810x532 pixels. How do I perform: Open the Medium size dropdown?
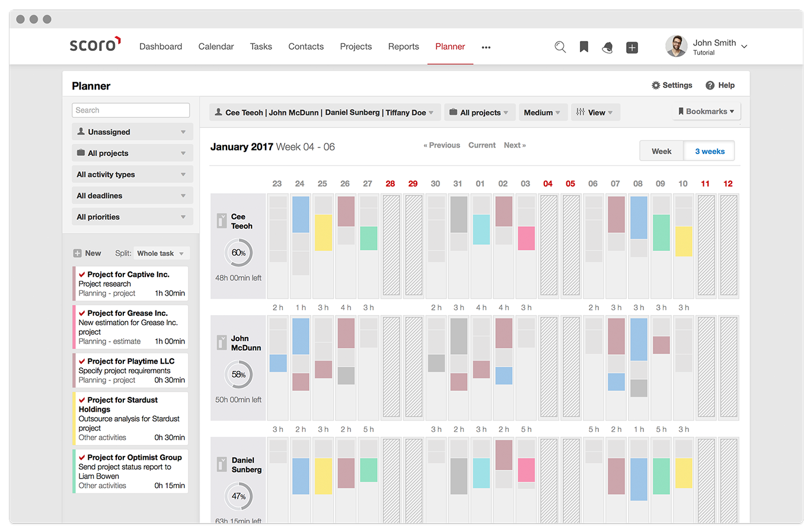[543, 112]
